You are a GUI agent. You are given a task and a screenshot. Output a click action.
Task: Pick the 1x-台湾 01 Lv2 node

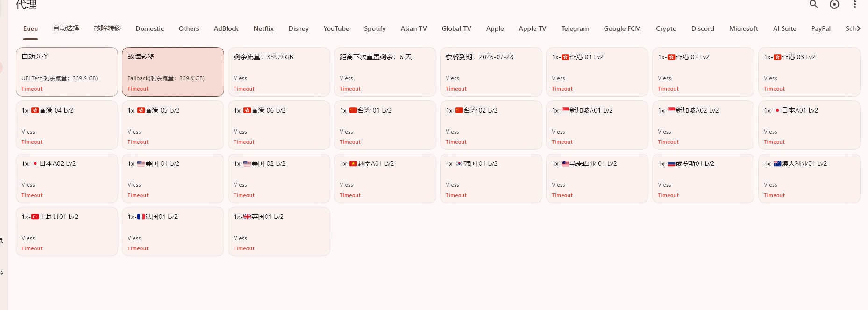click(x=385, y=125)
